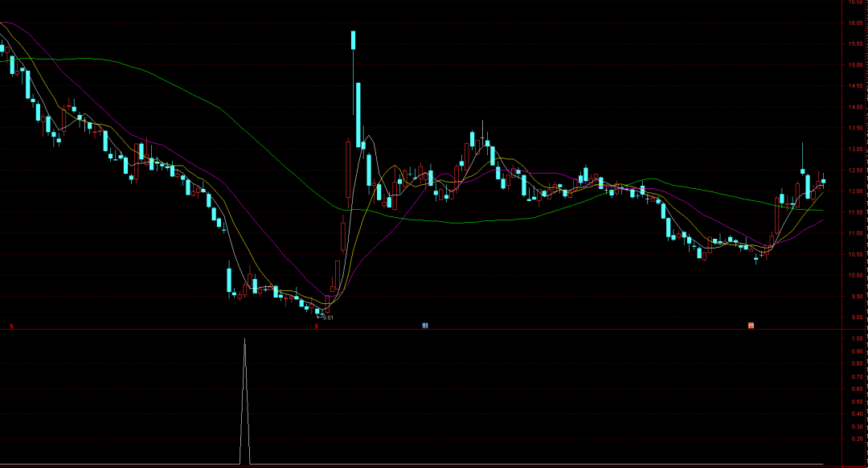The image size is (868, 468).
Task: Click the 0.60 indicator axis label
Action: click(x=857, y=389)
